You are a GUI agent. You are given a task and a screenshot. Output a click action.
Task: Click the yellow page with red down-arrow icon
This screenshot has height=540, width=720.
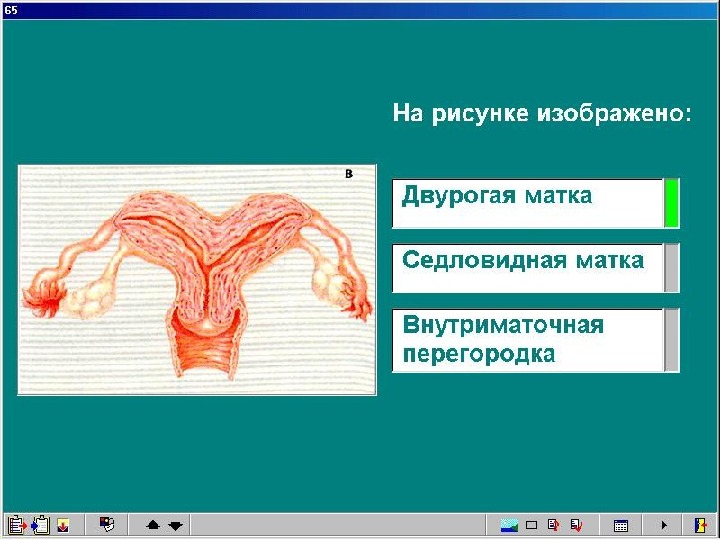tap(63, 525)
